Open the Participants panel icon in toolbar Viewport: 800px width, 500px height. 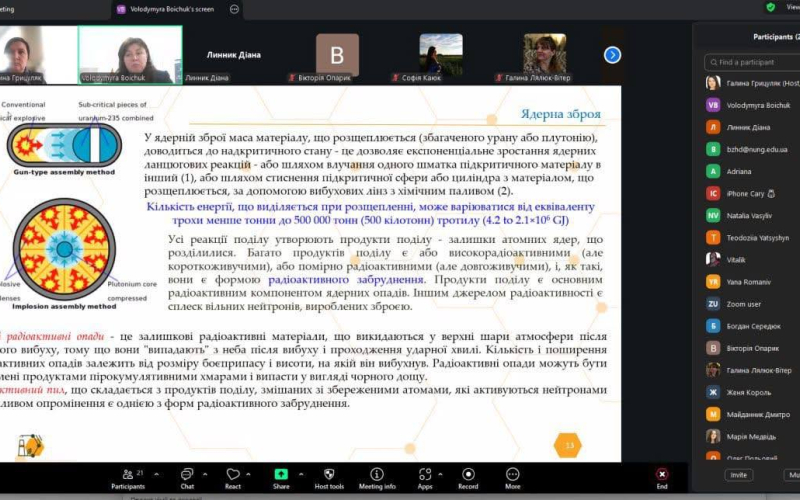point(127,474)
